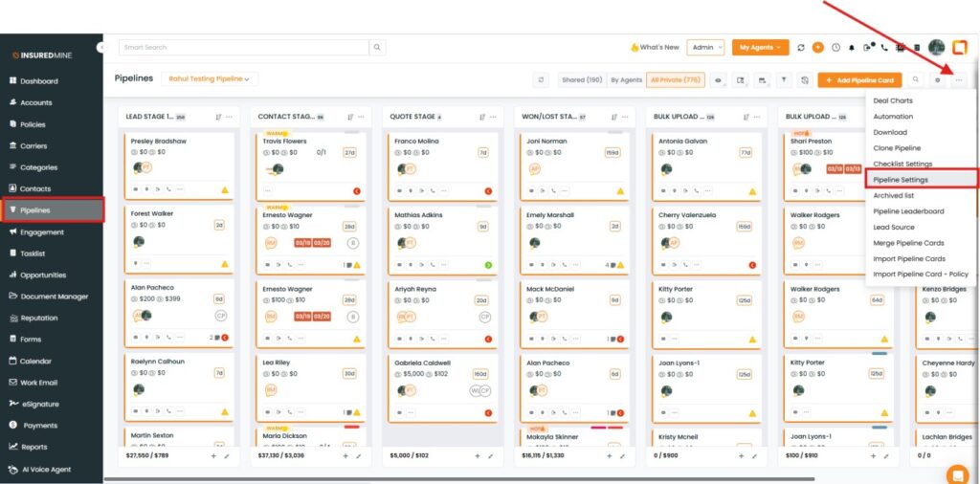Viewport: 980px width, 484px height.
Task: Click the orange plus quick-add icon
Action: coord(817,47)
